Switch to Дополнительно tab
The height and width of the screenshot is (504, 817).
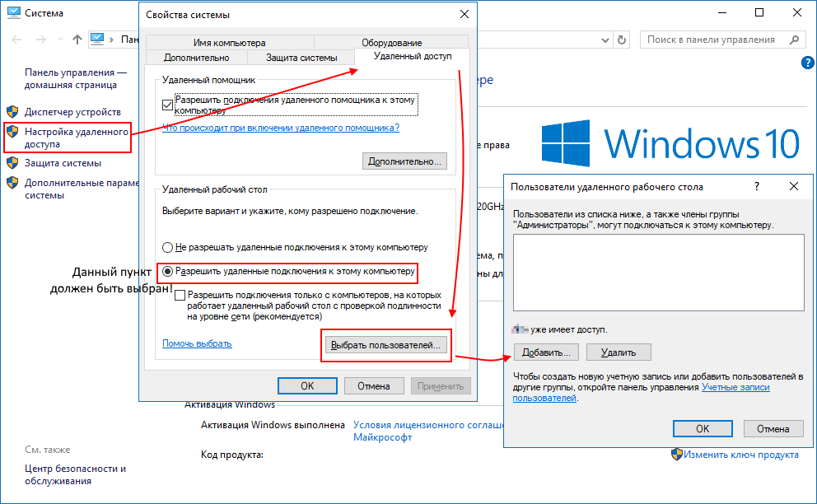click(197, 58)
